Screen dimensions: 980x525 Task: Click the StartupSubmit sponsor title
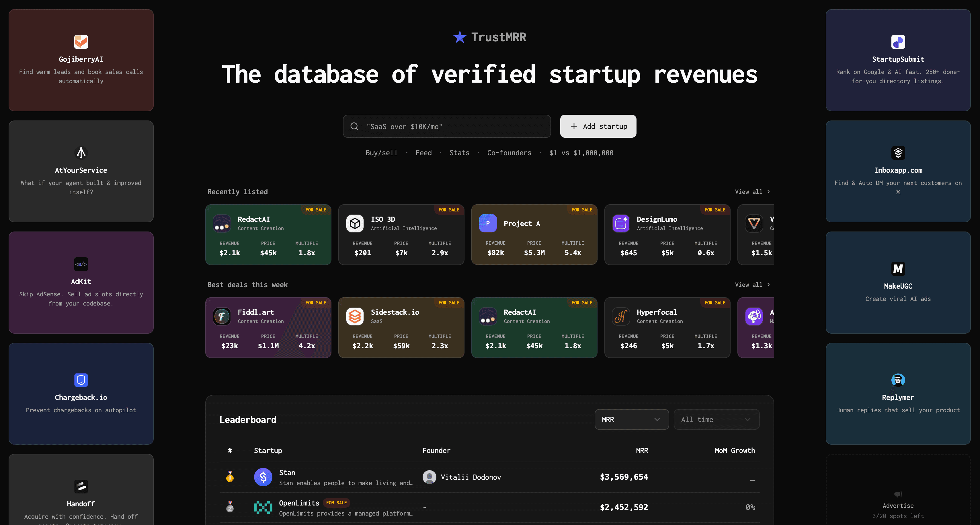(898, 59)
